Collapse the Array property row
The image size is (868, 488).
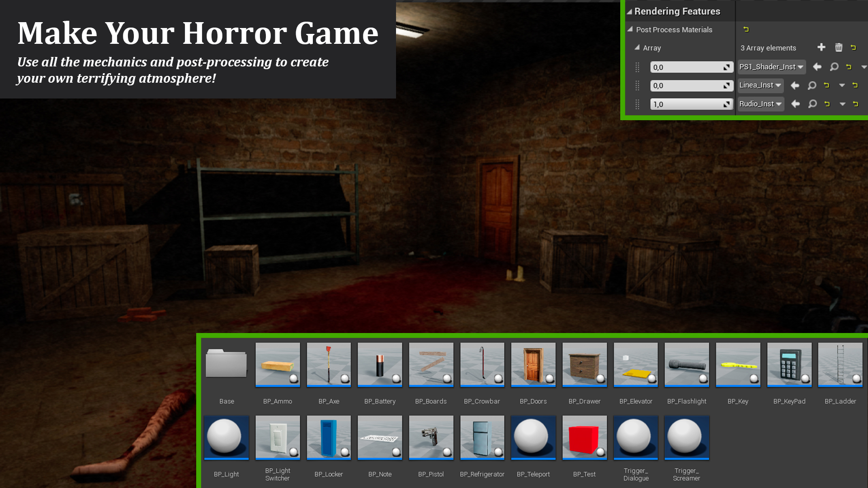click(x=637, y=47)
